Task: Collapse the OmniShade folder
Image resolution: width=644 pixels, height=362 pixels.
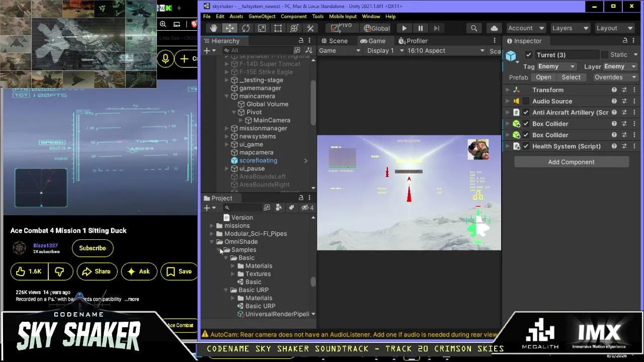Action: pyautogui.click(x=212, y=242)
